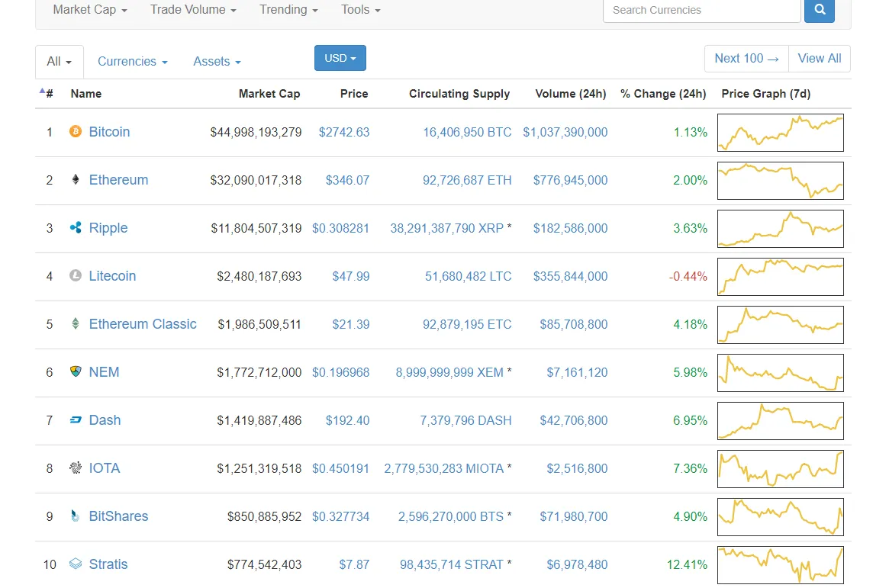Click the Ethereum Classic logo icon
Screen dimensions: 889x588
click(76, 323)
